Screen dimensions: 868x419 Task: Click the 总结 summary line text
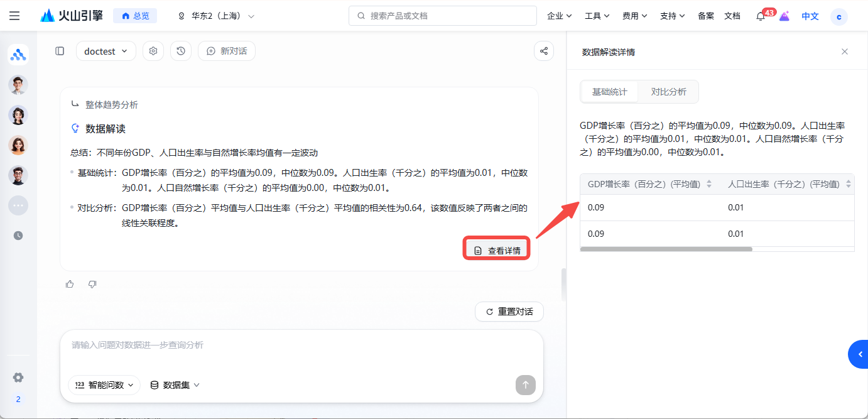pyautogui.click(x=194, y=153)
